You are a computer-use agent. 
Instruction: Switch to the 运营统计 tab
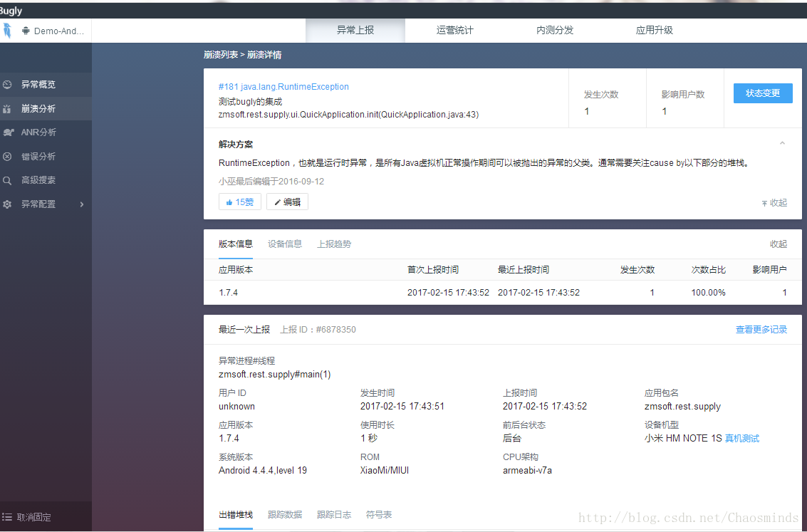[x=455, y=31]
